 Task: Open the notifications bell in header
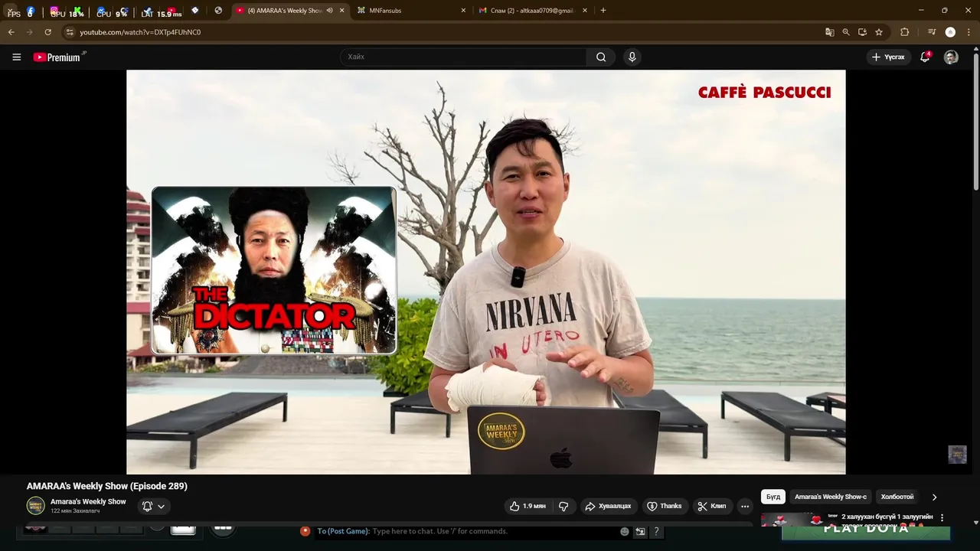(x=925, y=57)
